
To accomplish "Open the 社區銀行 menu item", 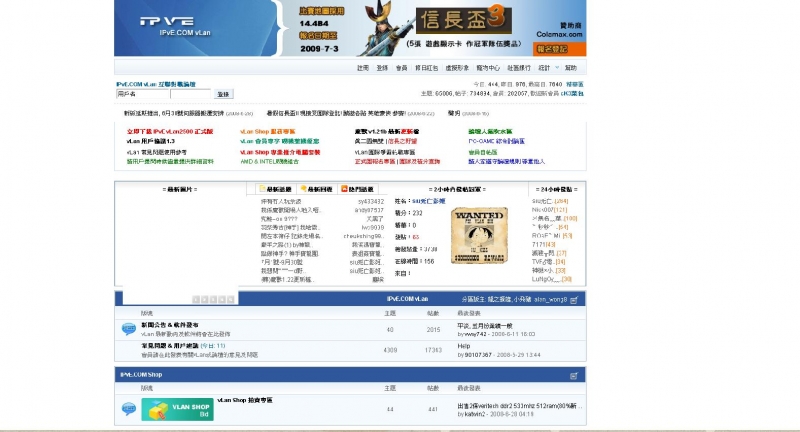I will [x=519, y=68].
